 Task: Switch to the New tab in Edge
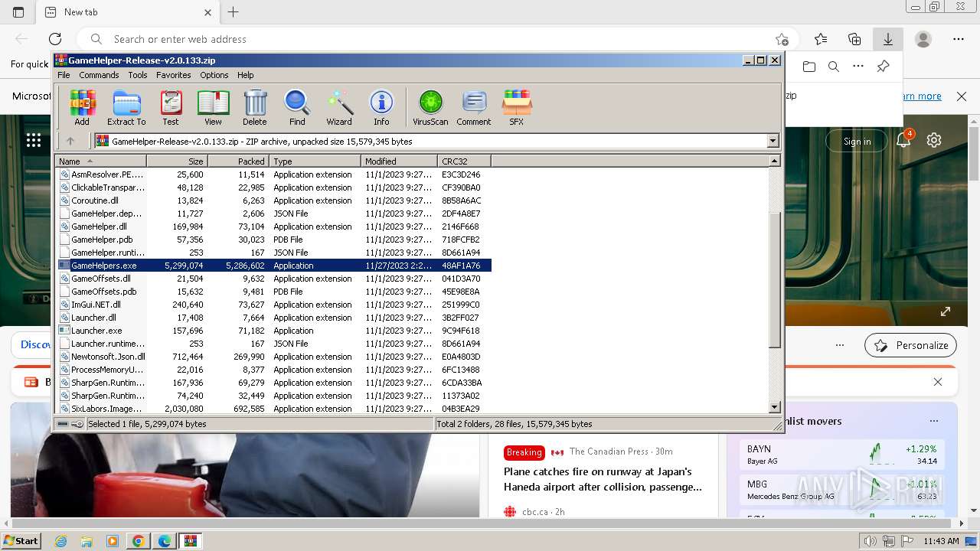tap(126, 12)
